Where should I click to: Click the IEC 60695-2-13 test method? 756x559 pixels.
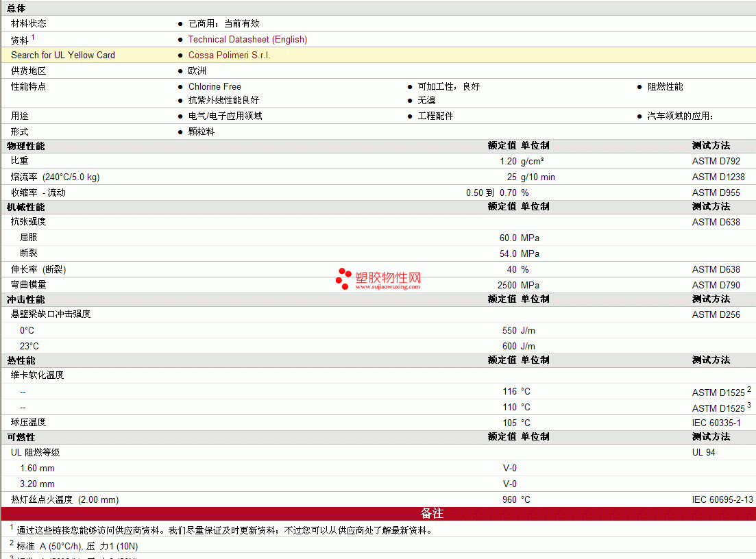pyautogui.click(x=722, y=499)
